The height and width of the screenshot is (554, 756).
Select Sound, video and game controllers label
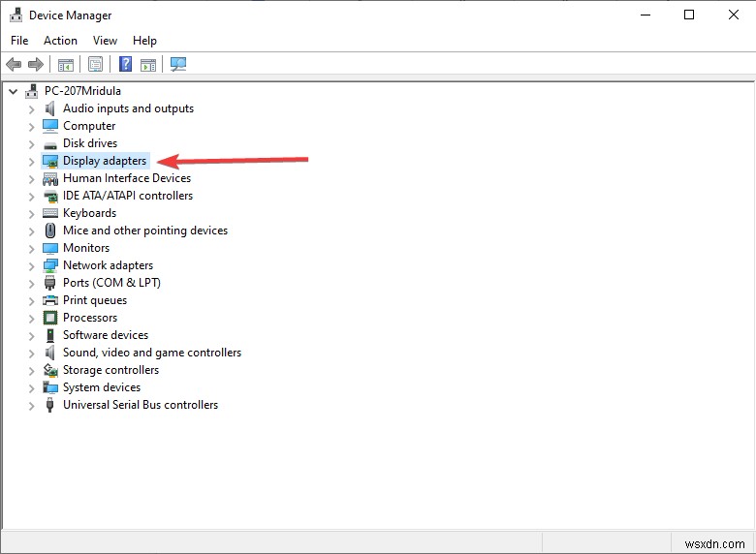pyautogui.click(x=152, y=353)
